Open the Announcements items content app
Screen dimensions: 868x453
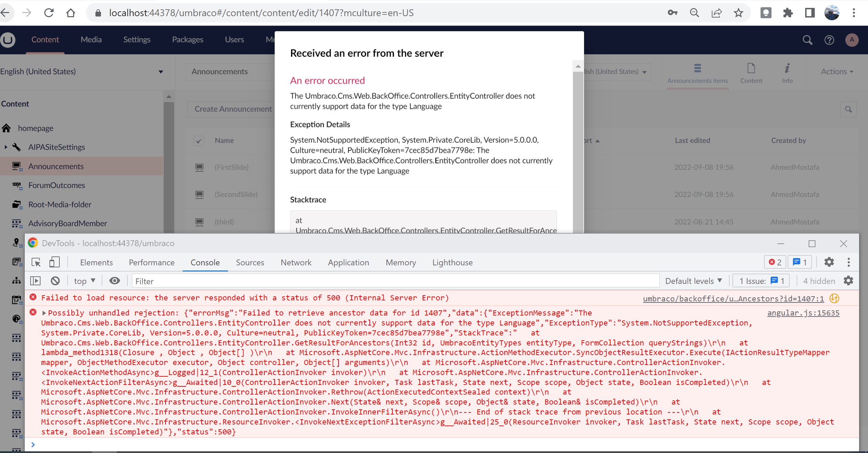point(697,73)
